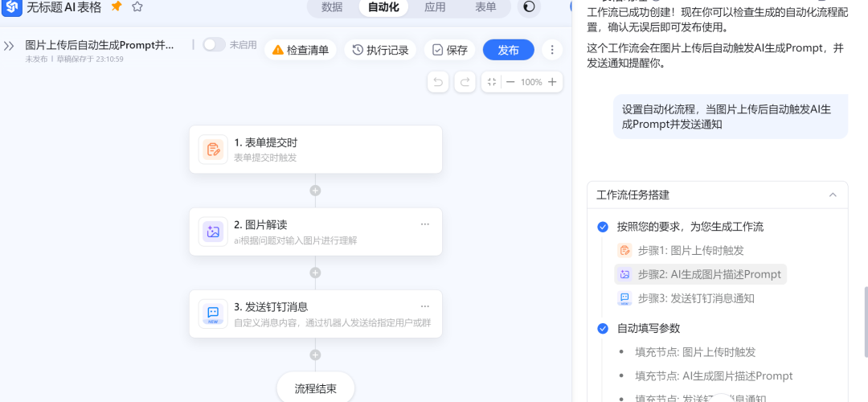The image size is (868, 402).
Task: Click 填充节点: AI生成图片描述Prompt
Action: point(714,376)
